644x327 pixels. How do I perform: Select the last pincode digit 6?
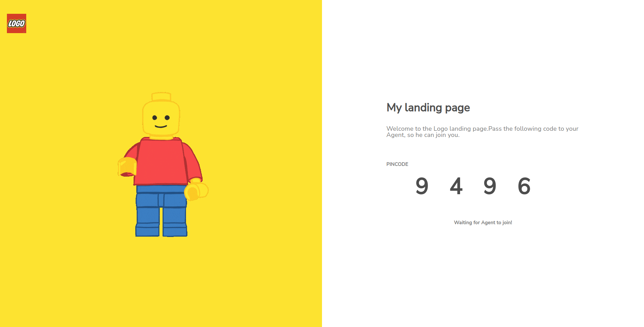pos(524,186)
